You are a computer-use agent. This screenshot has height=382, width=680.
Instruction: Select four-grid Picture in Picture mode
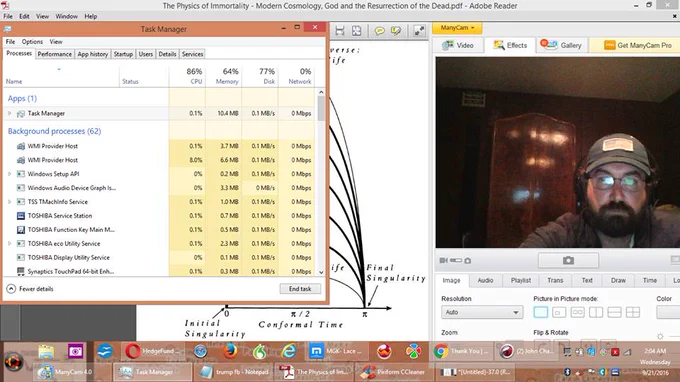click(x=633, y=312)
